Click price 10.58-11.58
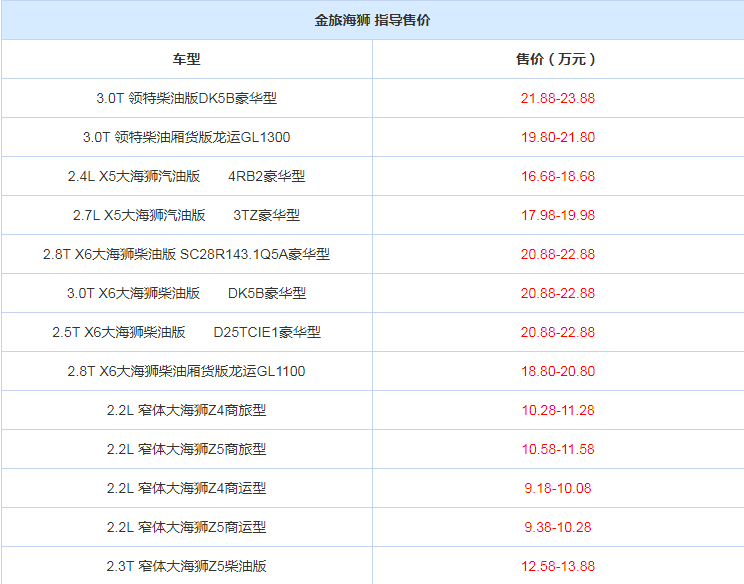 point(558,448)
